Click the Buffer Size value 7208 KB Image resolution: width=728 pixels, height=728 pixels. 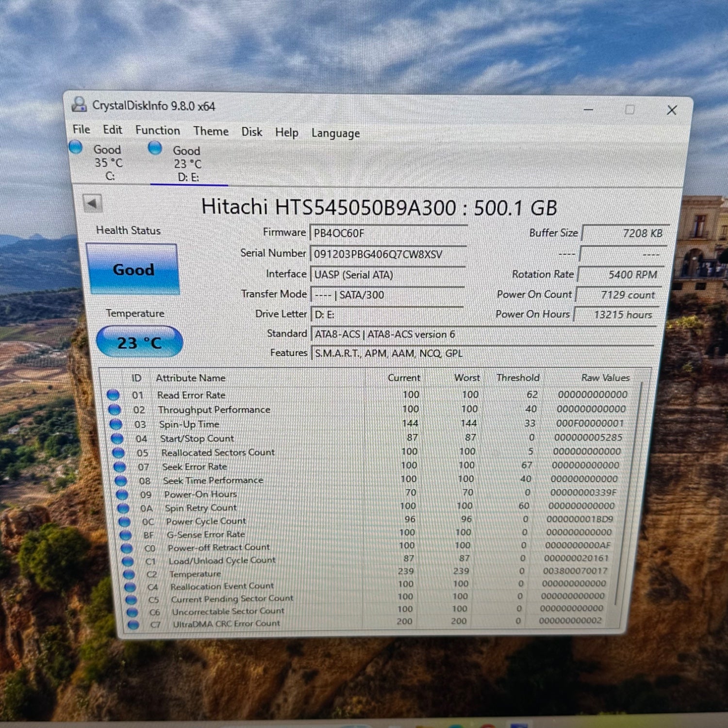pos(626,233)
